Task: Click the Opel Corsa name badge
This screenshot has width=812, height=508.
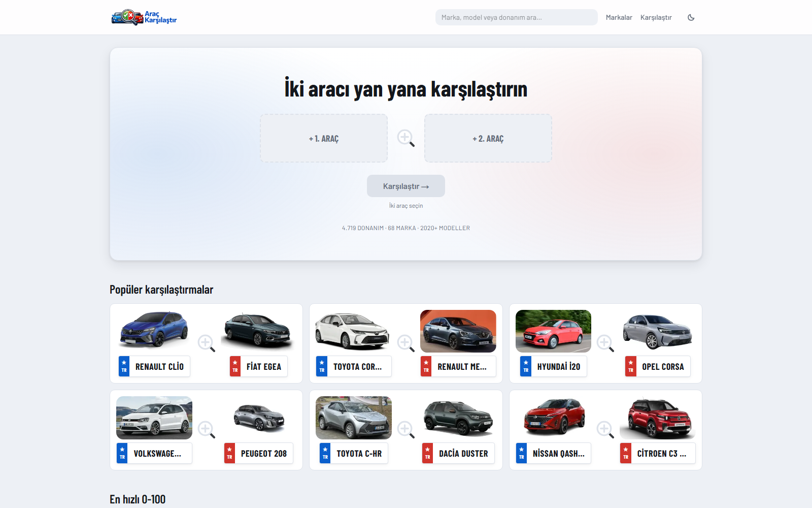Action: (658, 366)
